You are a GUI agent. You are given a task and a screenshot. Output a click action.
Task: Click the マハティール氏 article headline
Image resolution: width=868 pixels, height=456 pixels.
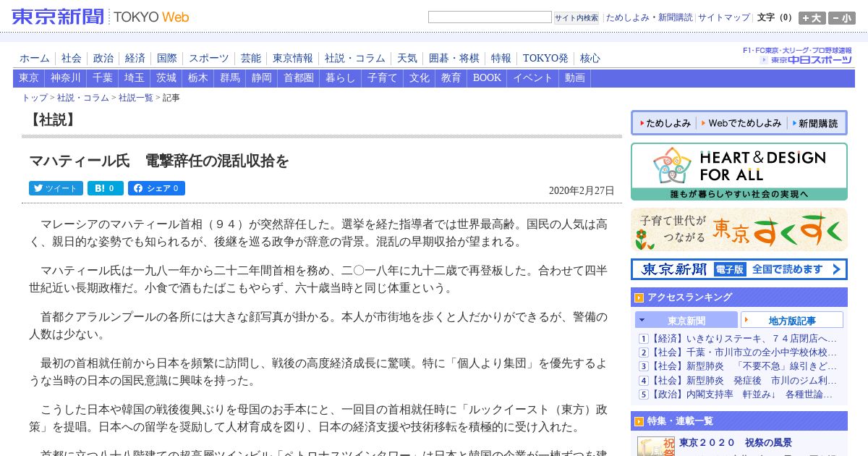tap(159, 161)
